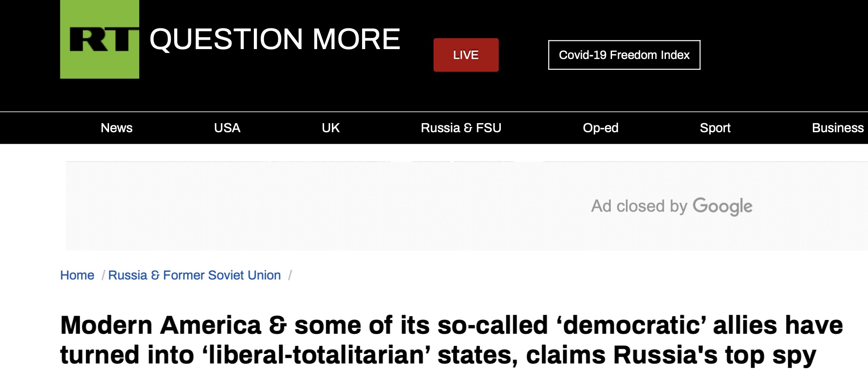The image size is (868, 385).
Task: Click the 'Ad closed by' text
Action: pyautogui.click(x=639, y=206)
